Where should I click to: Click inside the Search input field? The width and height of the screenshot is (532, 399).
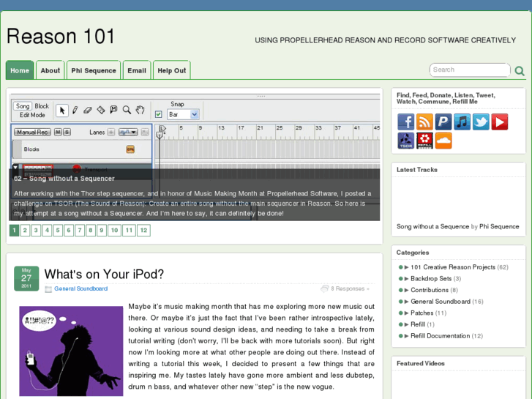470,70
